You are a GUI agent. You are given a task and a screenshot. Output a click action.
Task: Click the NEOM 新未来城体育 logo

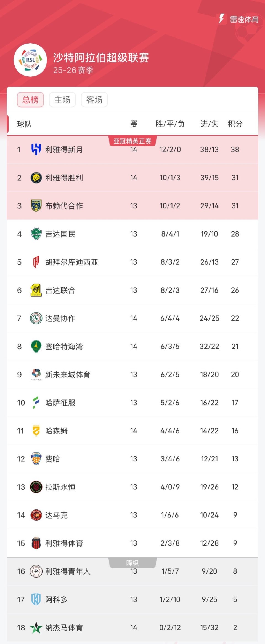[x=36, y=374]
